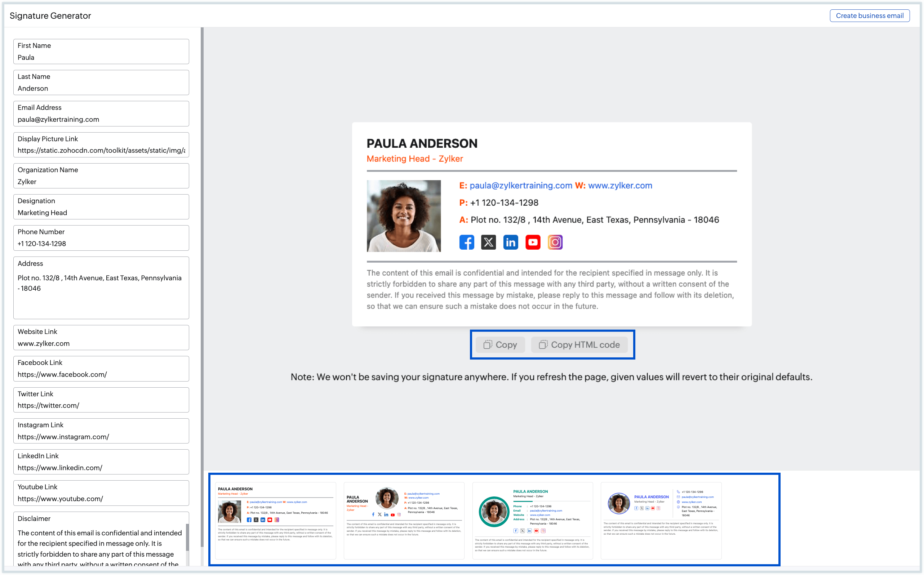Click the paula@zylkertraining.com email link in preview
Image resolution: width=924 pixels, height=575 pixels.
(520, 186)
